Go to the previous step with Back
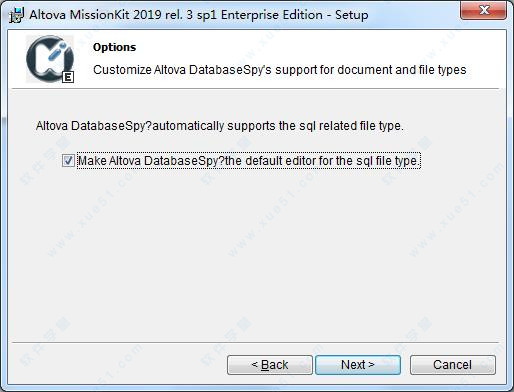 tap(270, 365)
